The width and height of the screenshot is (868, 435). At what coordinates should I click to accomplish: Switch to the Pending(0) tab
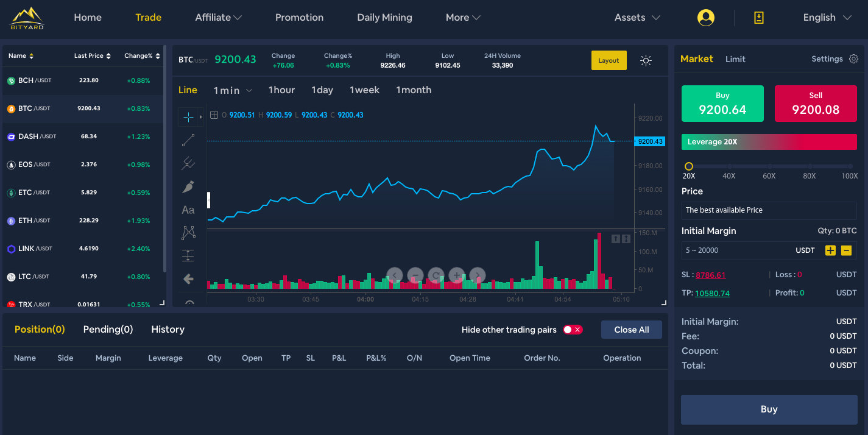pyautogui.click(x=108, y=330)
